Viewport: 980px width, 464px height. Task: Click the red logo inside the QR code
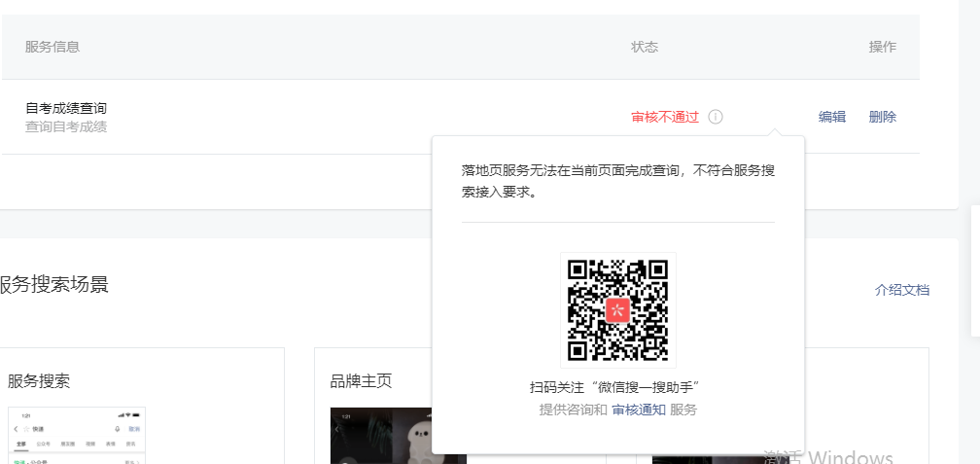617,310
